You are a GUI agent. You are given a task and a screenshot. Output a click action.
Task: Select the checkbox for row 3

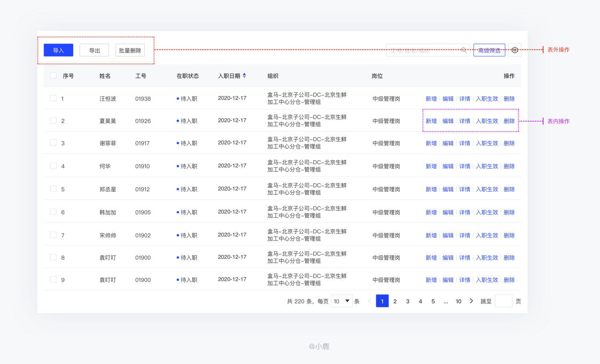pyautogui.click(x=53, y=143)
